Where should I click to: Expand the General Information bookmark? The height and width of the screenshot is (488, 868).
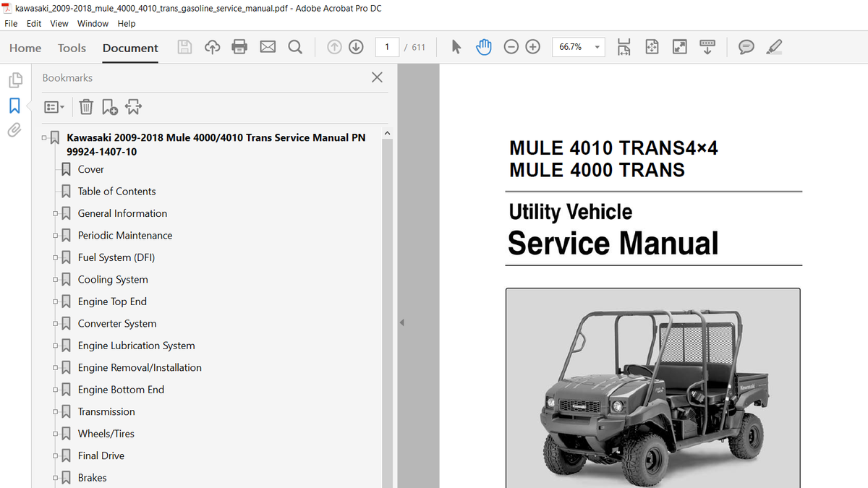click(x=56, y=213)
